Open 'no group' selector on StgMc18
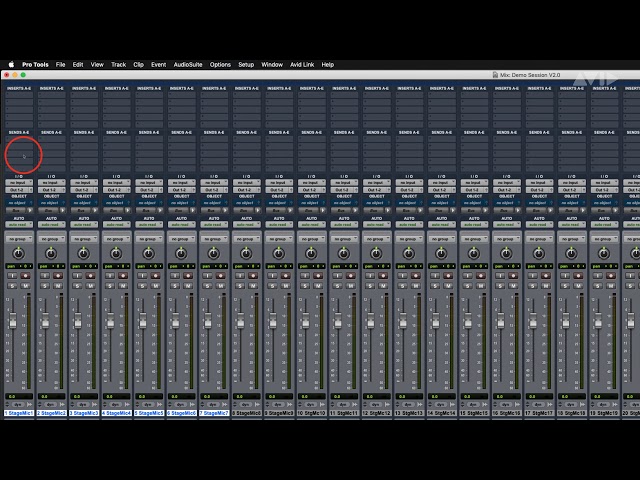 point(571,239)
